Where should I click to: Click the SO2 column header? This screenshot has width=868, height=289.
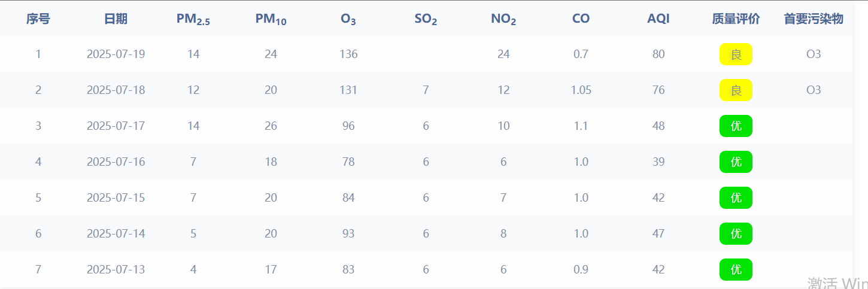click(426, 19)
